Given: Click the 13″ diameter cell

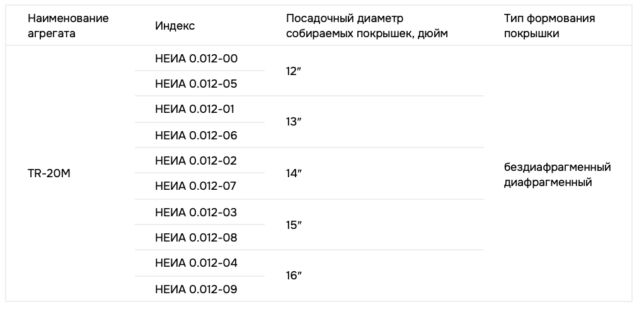Looking at the screenshot, I should tap(294, 122).
